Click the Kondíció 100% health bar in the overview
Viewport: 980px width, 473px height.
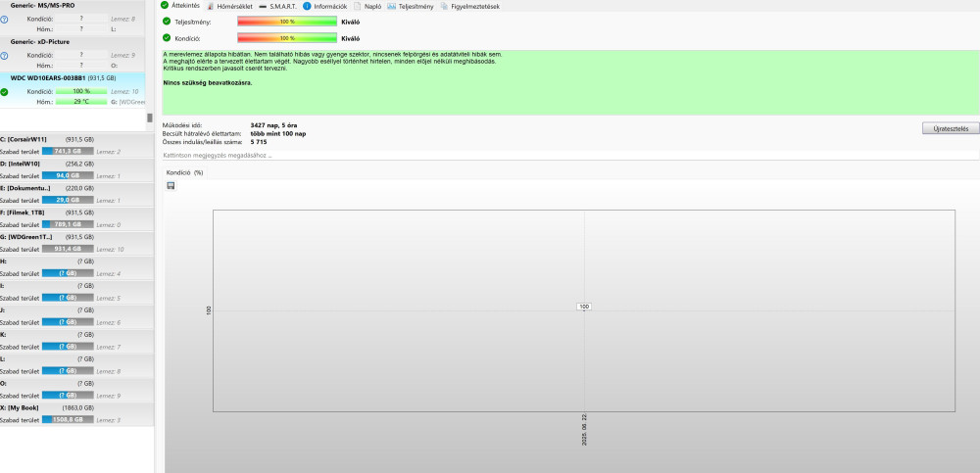point(286,37)
